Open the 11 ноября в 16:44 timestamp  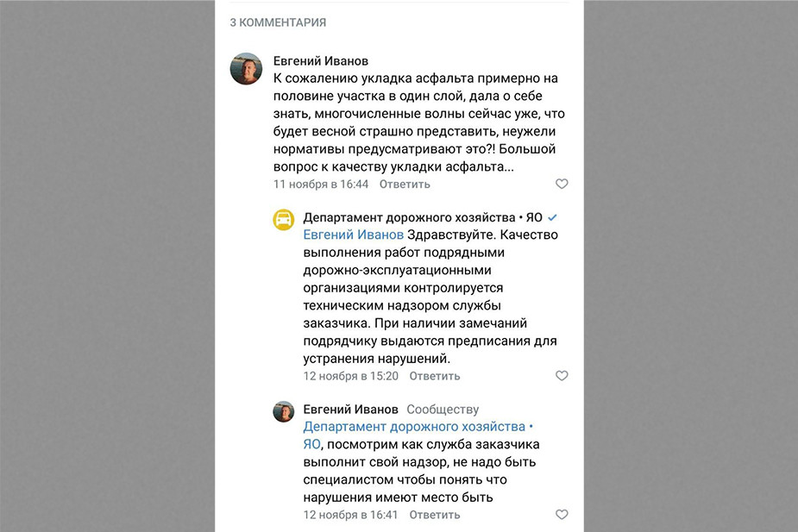coord(321,184)
